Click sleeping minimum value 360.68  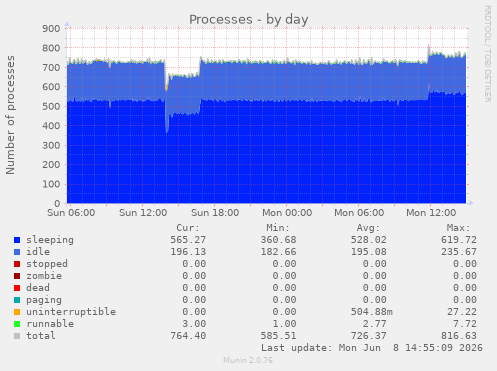[278, 240]
